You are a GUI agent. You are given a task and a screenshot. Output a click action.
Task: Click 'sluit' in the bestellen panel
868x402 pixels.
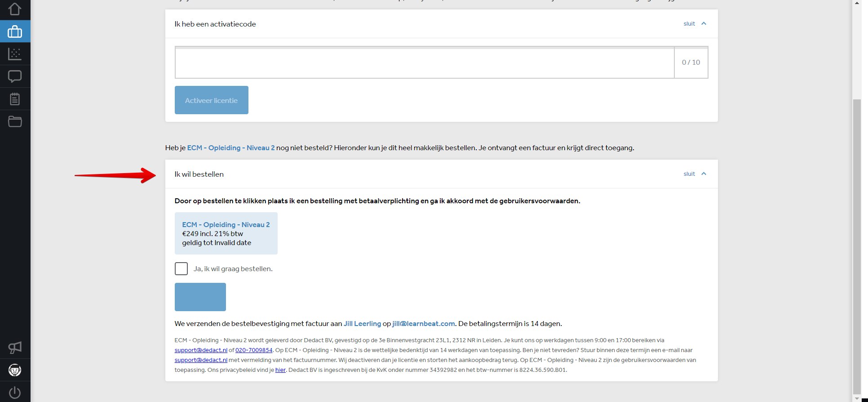(x=689, y=174)
